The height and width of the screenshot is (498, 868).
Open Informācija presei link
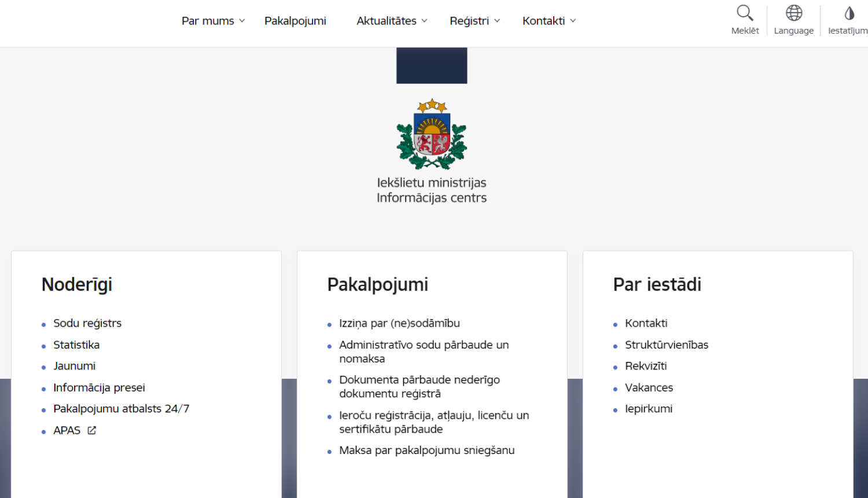[x=99, y=387]
